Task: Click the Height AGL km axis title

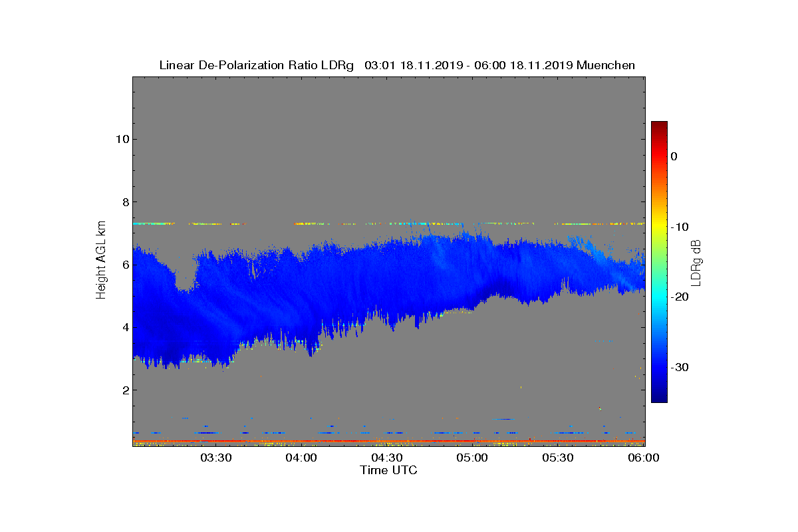Action: coord(101,261)
